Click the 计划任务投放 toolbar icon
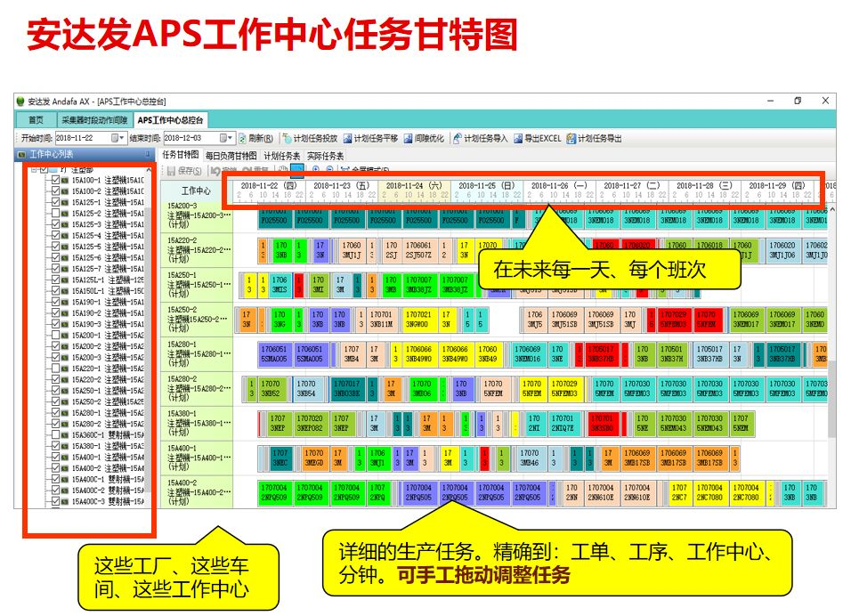The image size is (851, 616). [288, 138]
